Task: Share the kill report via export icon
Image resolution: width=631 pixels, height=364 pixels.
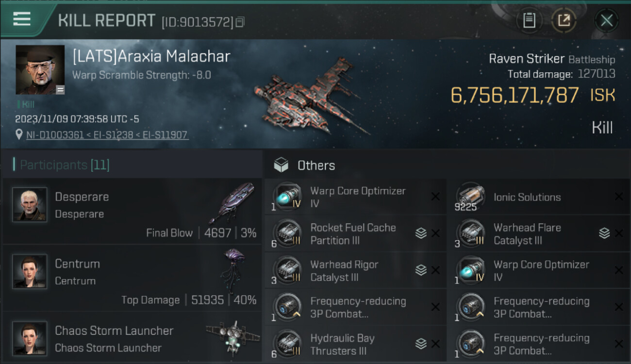Action: coord(564,20)
